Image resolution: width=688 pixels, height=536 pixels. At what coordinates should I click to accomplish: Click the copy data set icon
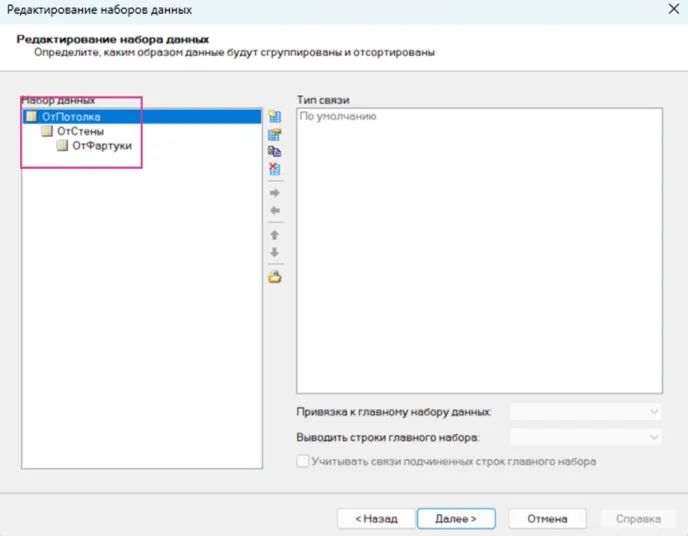(274, 151)
